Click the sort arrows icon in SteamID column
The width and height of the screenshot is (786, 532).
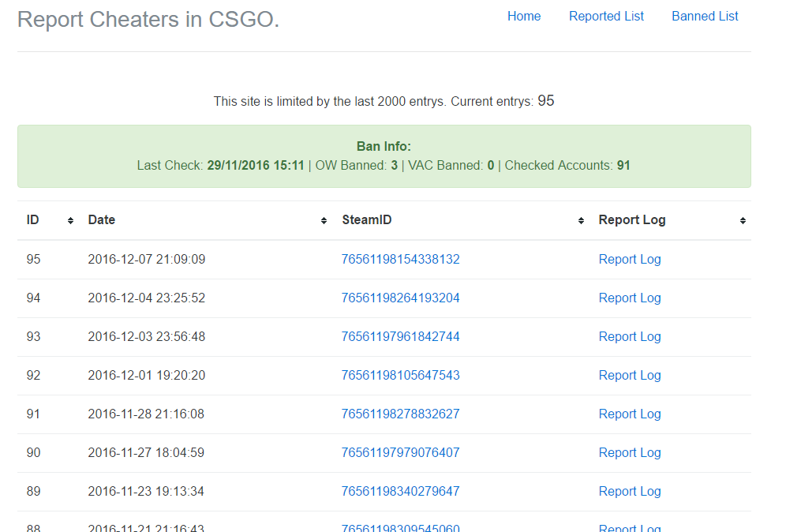582,221
